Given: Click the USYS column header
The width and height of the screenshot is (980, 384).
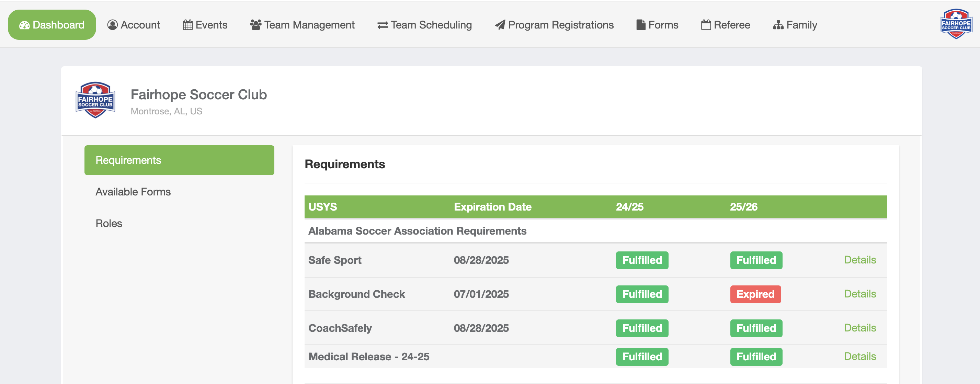Looking at the screenshot, I should tap(323, 207).
